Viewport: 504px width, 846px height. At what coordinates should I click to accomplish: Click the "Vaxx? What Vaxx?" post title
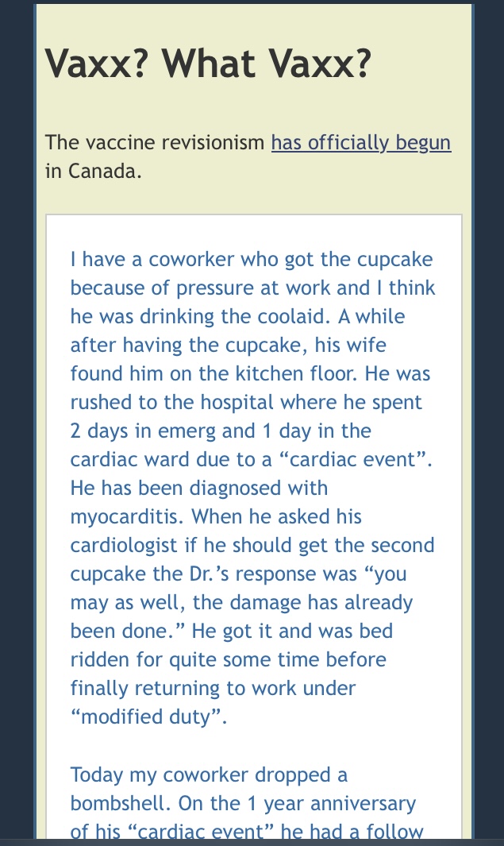coord(208,64)
